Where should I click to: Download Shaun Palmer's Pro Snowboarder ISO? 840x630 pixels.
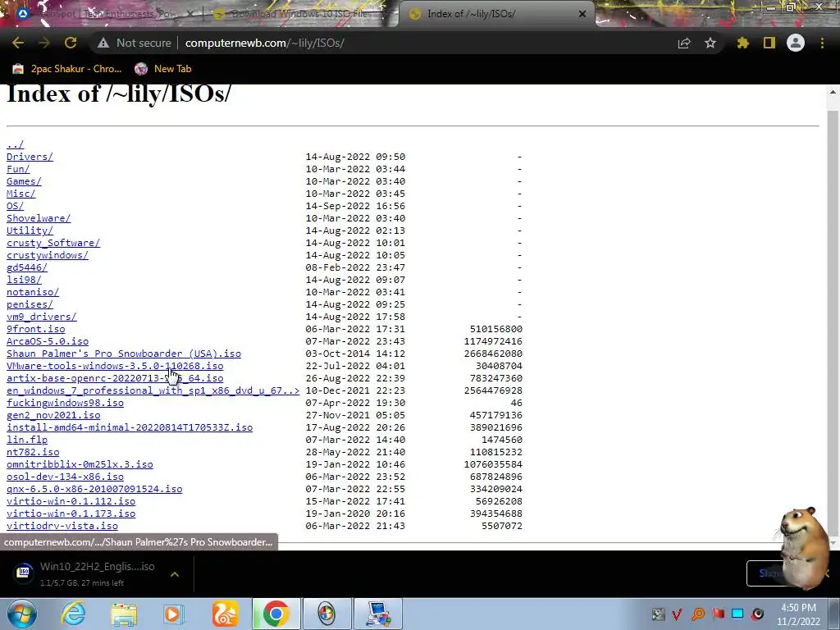point(124,354)
